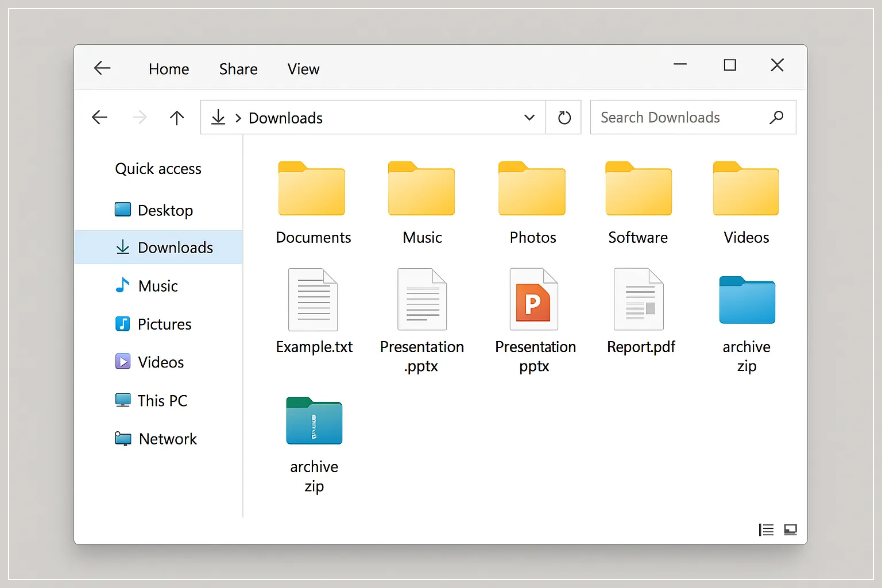Select Quick access in navigation pane

(158, 169)
